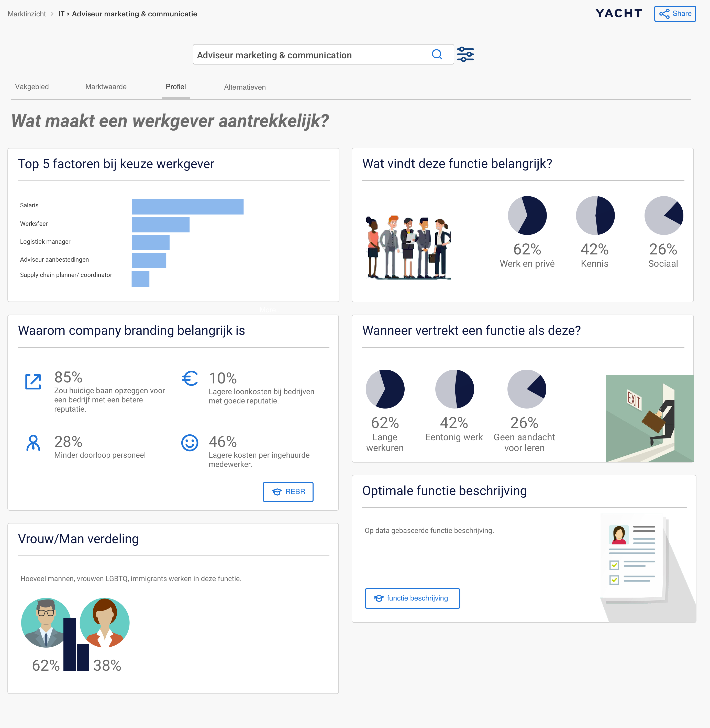Click the share icon in Share button
This screenshot has width=710, height=728.
[x=664, y=14]
